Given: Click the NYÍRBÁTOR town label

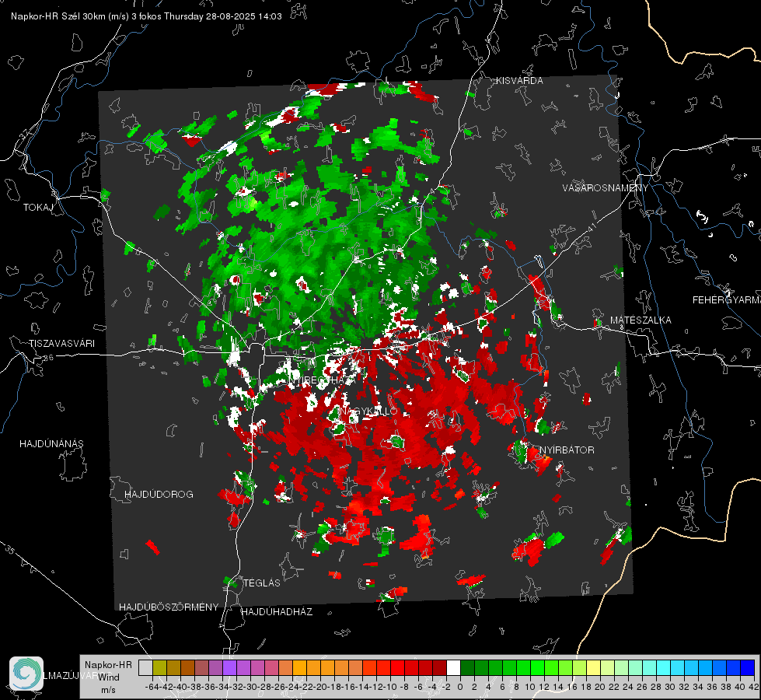Looking at the screenshot, I should [567, 450].
